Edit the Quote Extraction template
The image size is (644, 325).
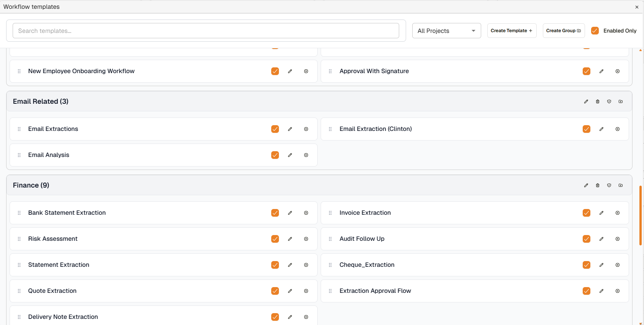click(x=290, y=291)
